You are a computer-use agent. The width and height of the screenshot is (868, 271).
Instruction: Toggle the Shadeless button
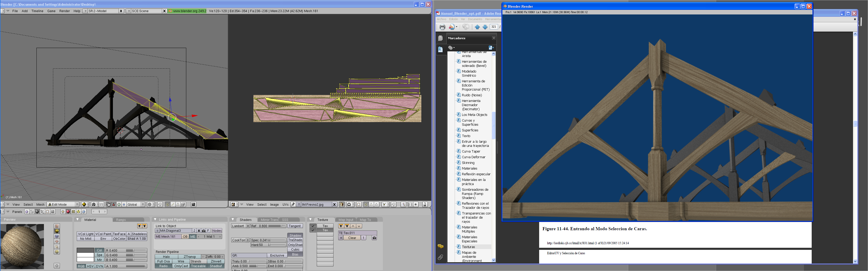(x=139, y=234)
